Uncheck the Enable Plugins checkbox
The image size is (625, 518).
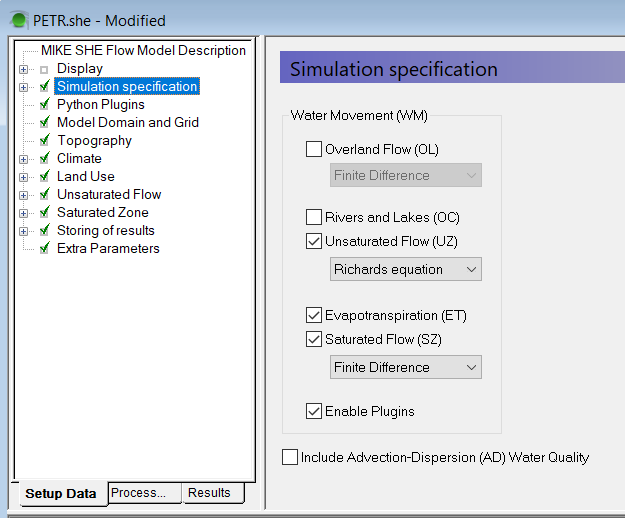pos(314,411)
